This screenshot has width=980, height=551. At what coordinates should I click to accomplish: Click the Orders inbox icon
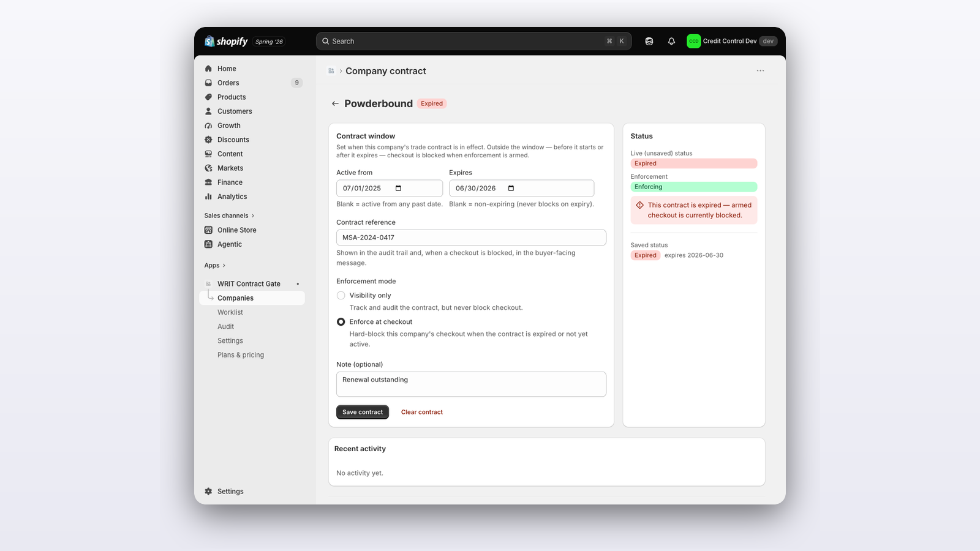[208, 83]
